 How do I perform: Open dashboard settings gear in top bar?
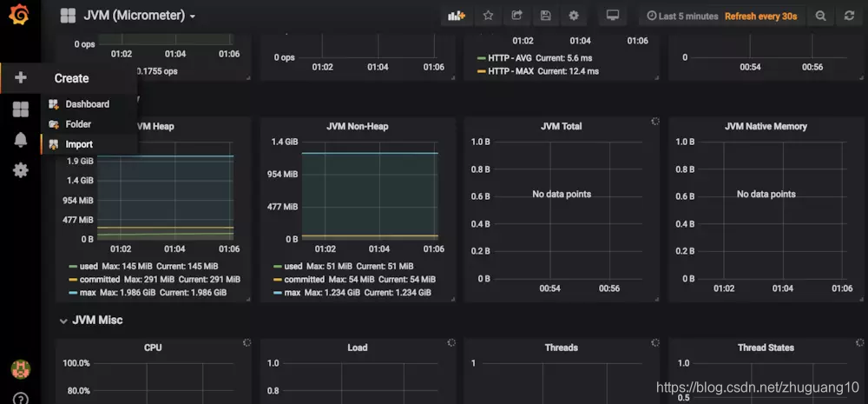574,16
